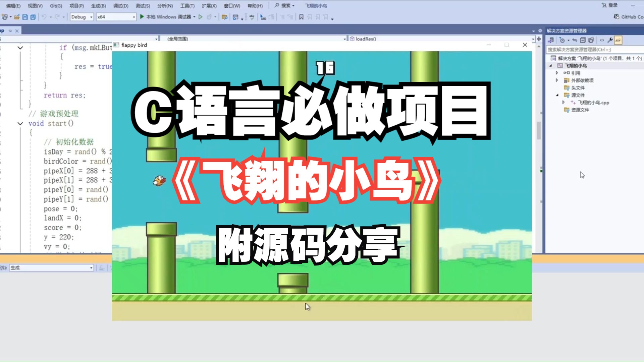Open the 视图(V) menu
Image resolution: width=644 pixels, height=362 pixels.
(35, 6)
